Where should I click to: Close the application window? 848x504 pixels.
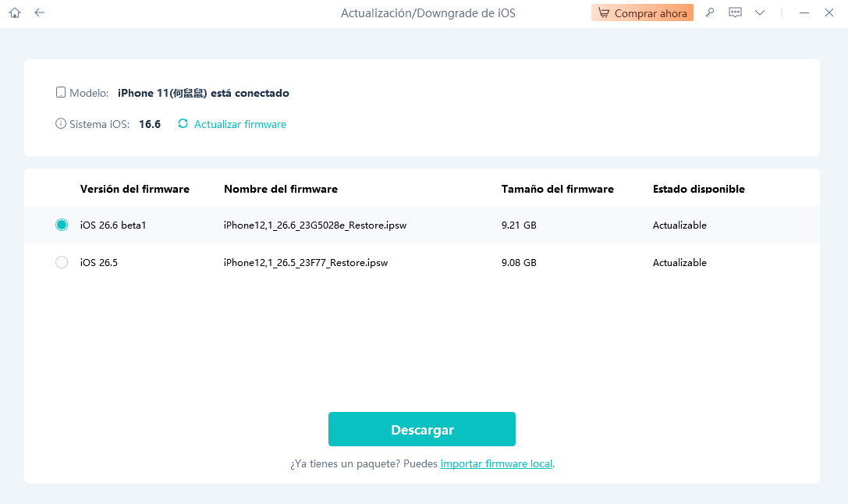tap(829, 12)
